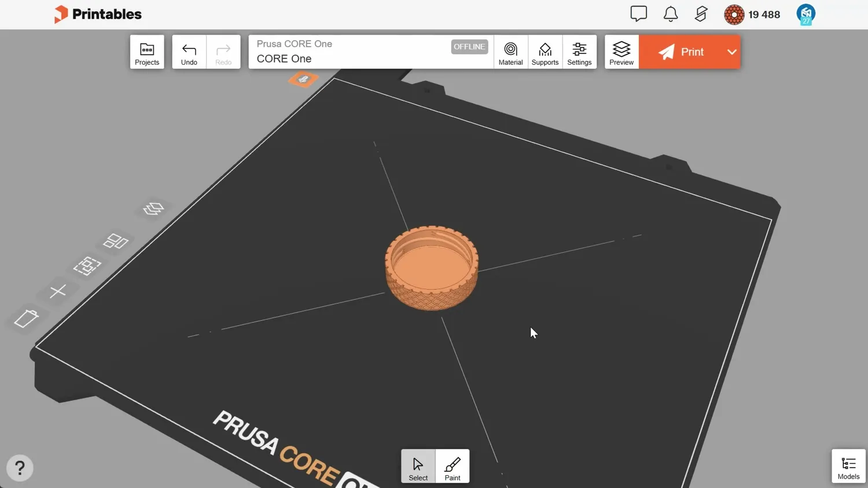Click the trash delete icon beside the bed
Viewport: 868px width, 488px height.
pos(26,318)
